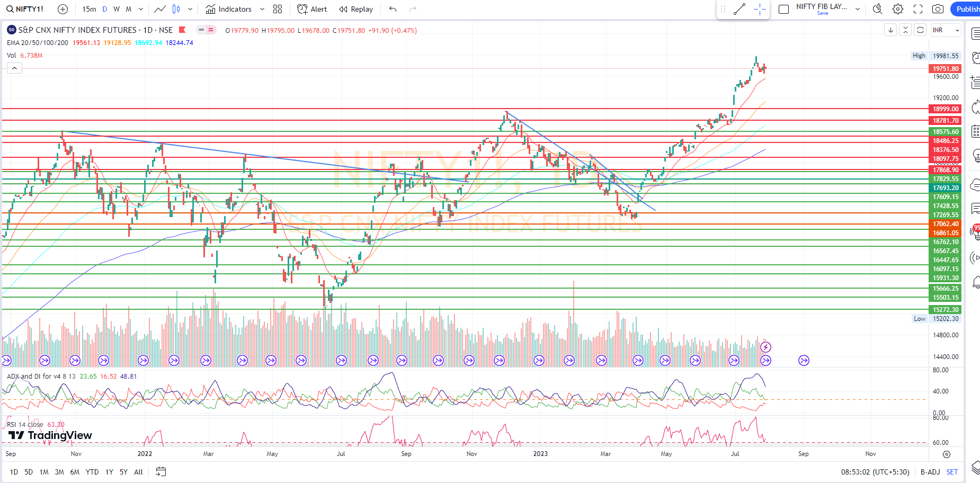Viewport: 980px width, 483px height.
Task: Click the current price label 19751.80
Action: tap(946, 69)
